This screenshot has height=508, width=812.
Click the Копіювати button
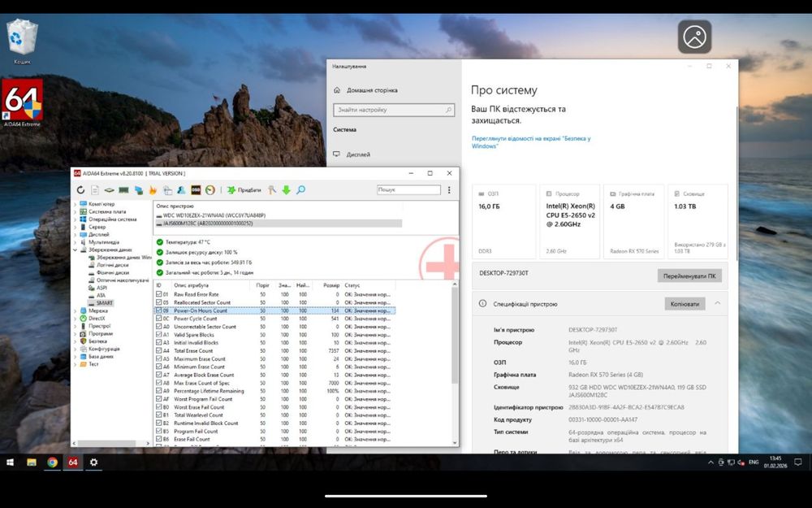point(685,304)
